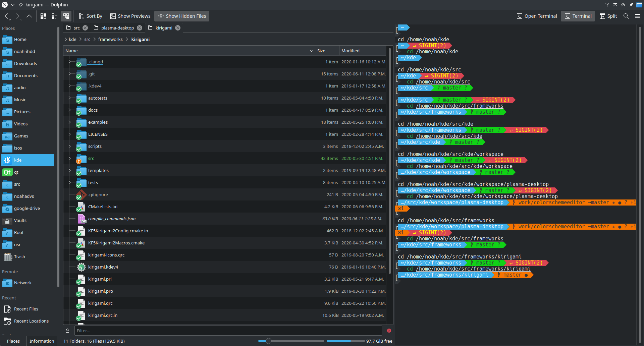Open the google-drive place
The image size is (644, 346).
pos(28,208)
